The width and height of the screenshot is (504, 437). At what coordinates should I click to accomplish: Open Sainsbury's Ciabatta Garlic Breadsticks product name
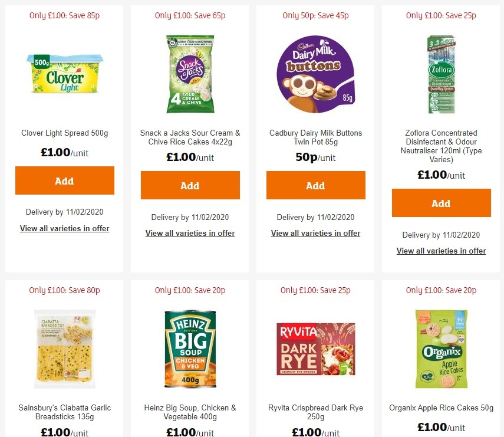[x=64, y=412]
